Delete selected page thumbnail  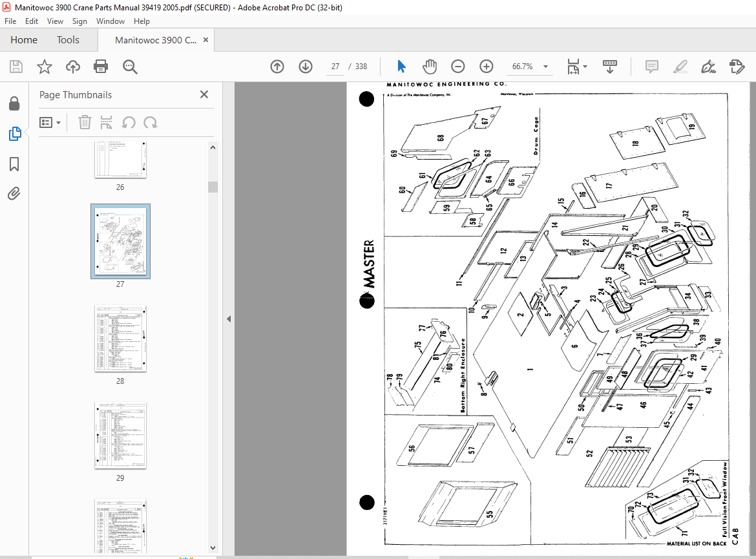pos(85,123)
